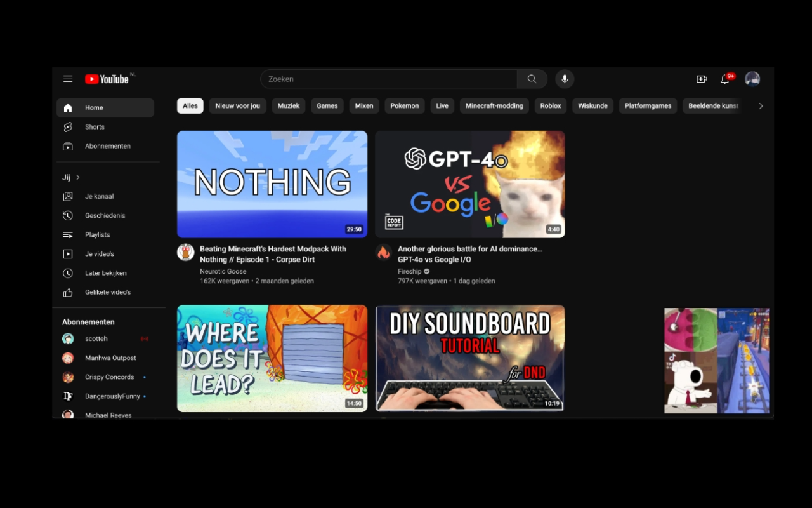Click the Playlists icon
Screen dimensions: 812x508
point(68,235)
